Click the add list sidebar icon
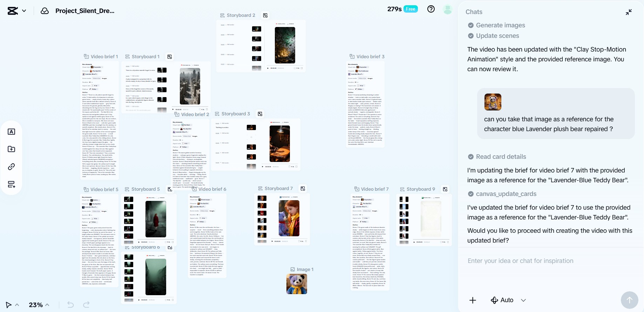Screen dimensions: 644x312 click(x=11, y=184)
